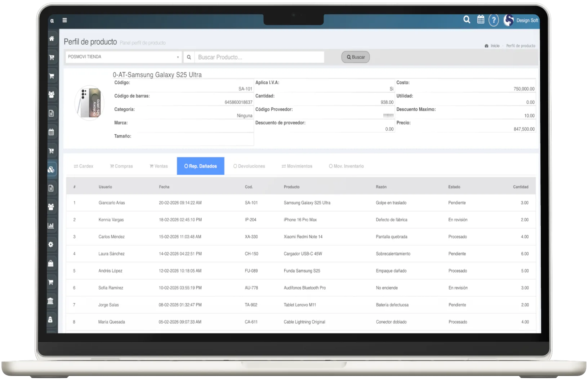This screenshot has width=588, height=381.
Task: Click the bank building sidebar icon
Action: tap(51, 301)
